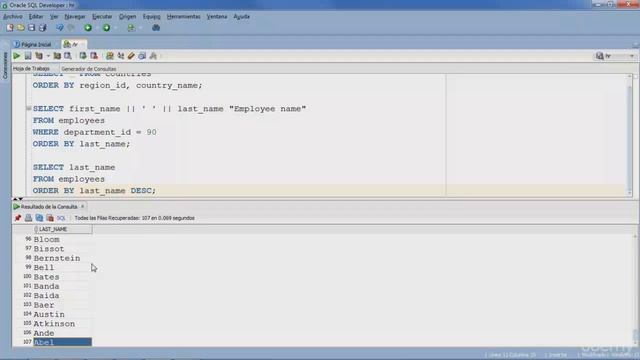Click the delete row icon in results toolbar

(50, 218)
